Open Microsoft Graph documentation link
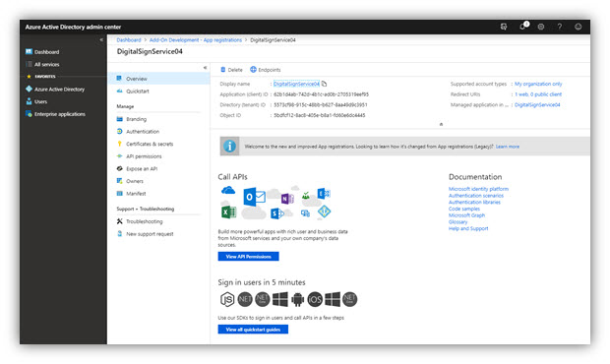 tap(466, 215)
